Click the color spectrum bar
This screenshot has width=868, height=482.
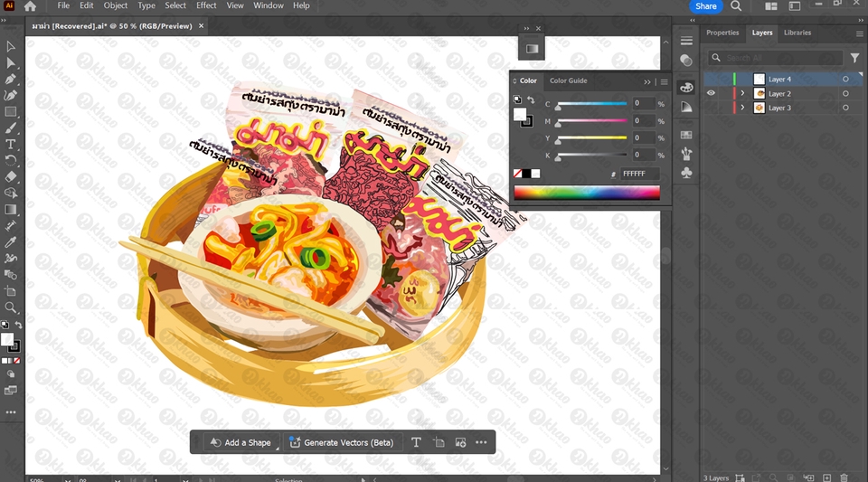click(587, 193)
